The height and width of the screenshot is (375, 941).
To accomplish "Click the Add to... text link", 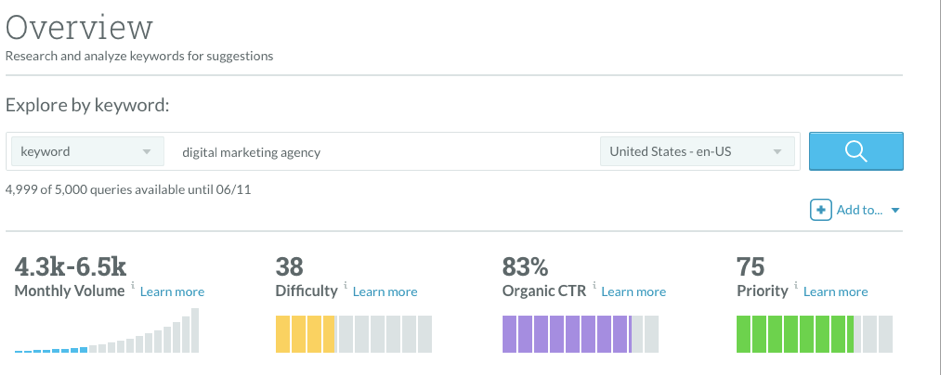I will click(859, 210).
